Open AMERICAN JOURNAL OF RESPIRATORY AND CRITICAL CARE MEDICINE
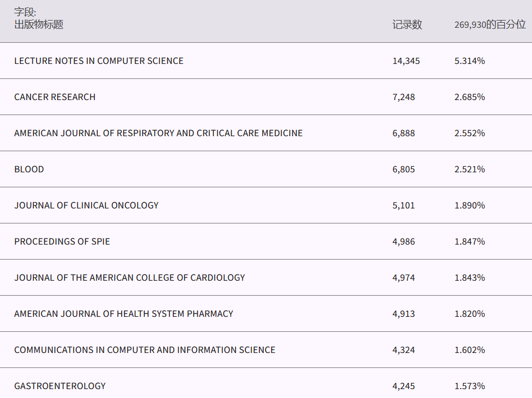The image size is (532, 398). [x=158, y=133]
